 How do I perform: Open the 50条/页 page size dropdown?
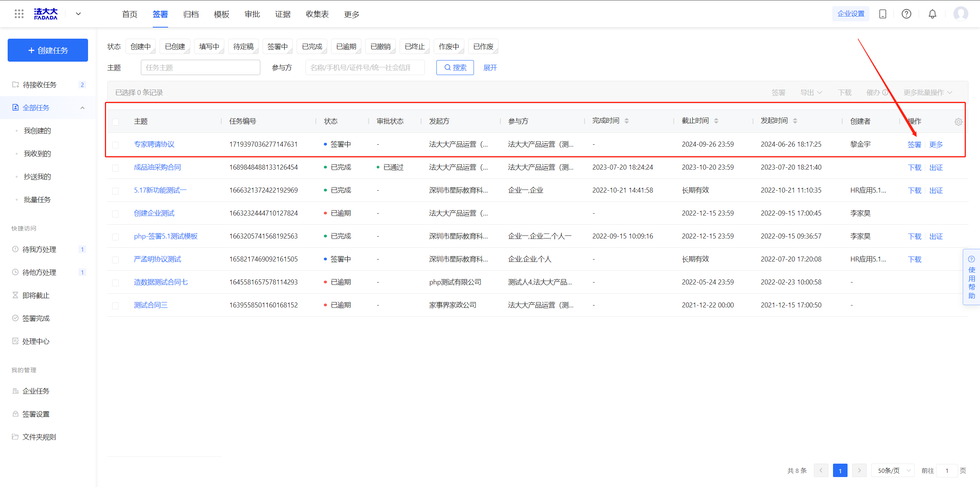893,471
